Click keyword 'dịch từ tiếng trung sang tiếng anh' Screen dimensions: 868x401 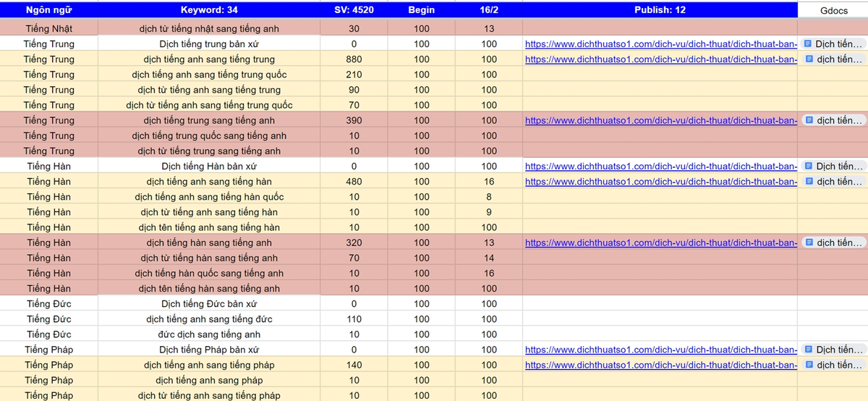tap(209, 151)
